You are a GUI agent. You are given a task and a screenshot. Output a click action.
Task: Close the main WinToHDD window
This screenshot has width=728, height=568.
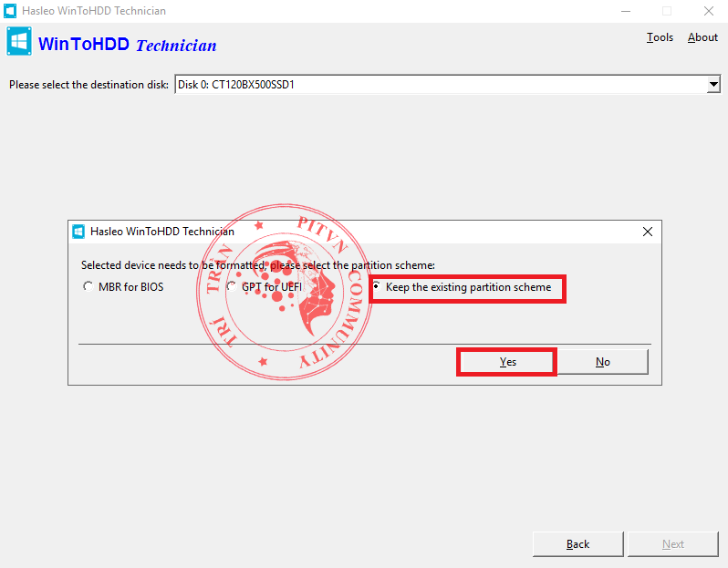[709, 11]
